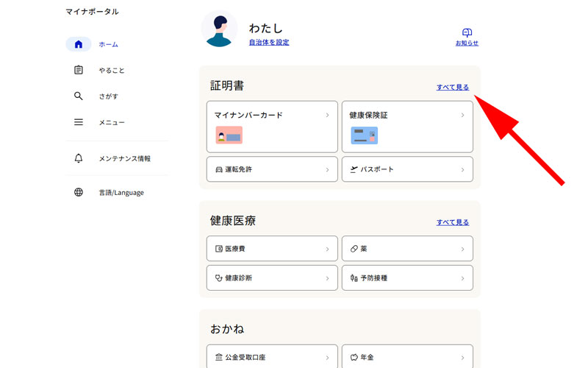Open 薬 label
This screenshot has width=588, height=368.
(364, 249)
